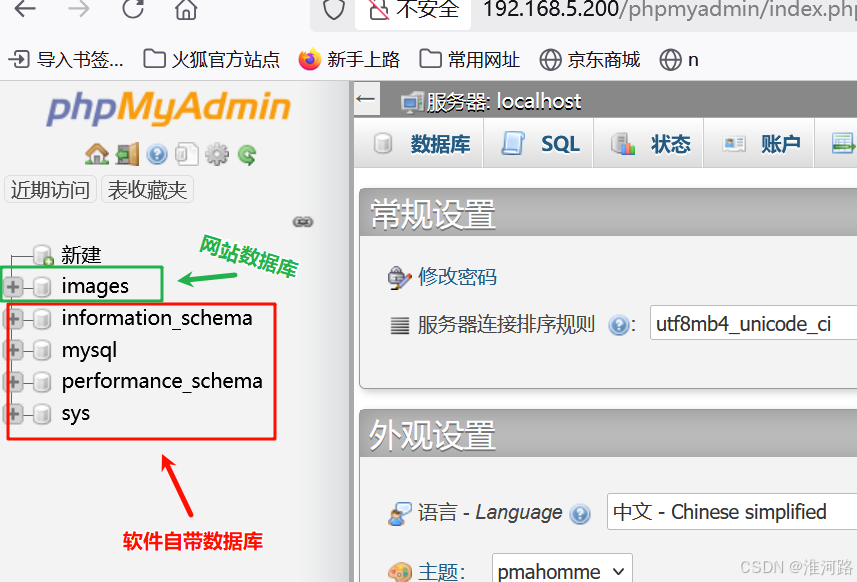The image size is (857, 582).
Task: Open the utf8mb4_unicode_ci collation dropdown
Action: tap(753, 324)
